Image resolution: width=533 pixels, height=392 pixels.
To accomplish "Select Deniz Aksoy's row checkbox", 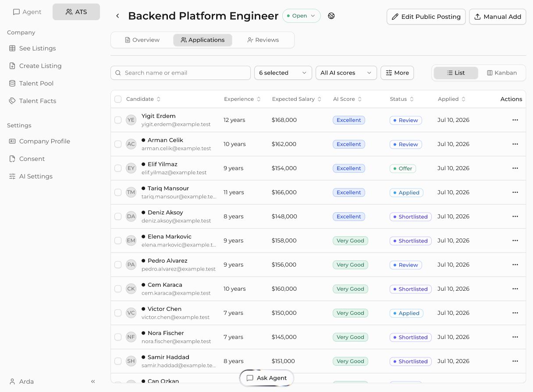I will (x=118, y=217).
